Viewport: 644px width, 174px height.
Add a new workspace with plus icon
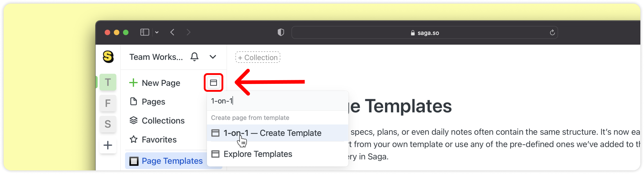pos(108,145)
